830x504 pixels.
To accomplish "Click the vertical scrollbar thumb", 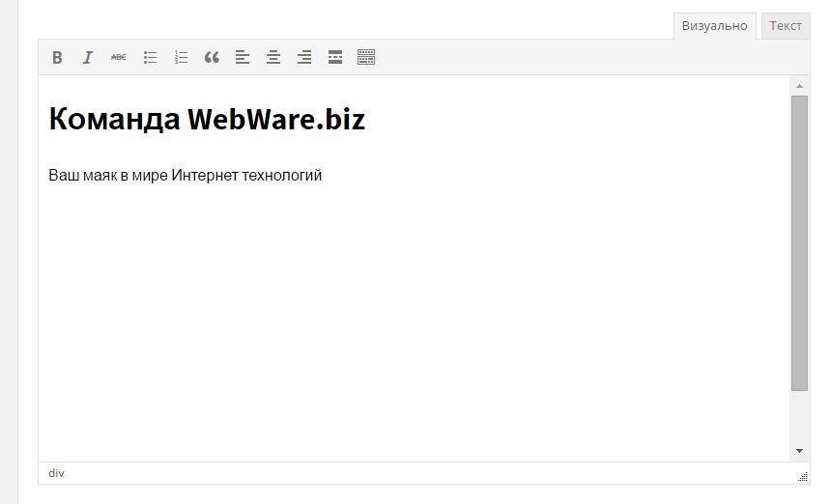I will (x=799, y=243).
